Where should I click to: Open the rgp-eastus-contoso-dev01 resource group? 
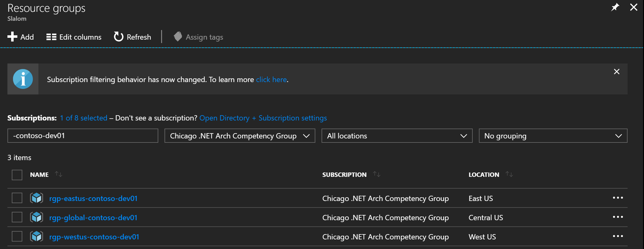pos(93,199)
